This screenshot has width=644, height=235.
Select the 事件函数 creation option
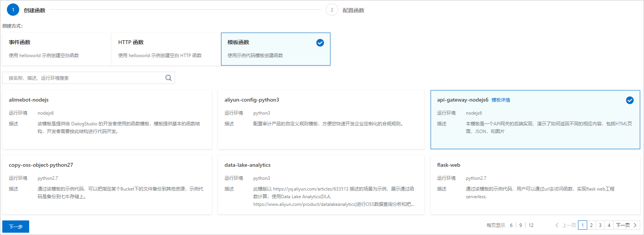[57, 49]
